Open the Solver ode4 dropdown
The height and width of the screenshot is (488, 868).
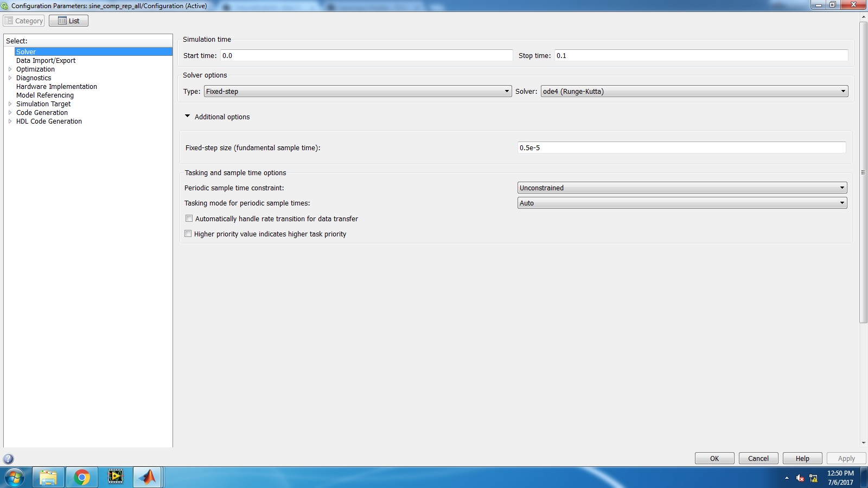[x=694, y=91]
